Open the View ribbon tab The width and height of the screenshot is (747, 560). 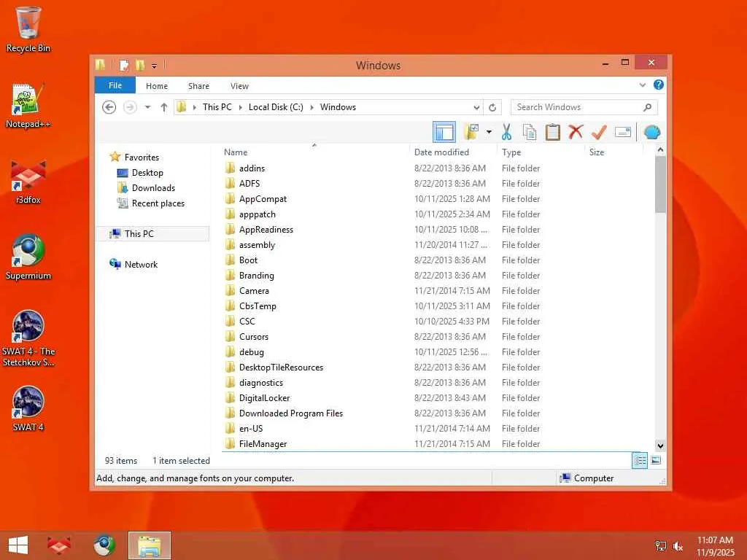tap(239, 86)
